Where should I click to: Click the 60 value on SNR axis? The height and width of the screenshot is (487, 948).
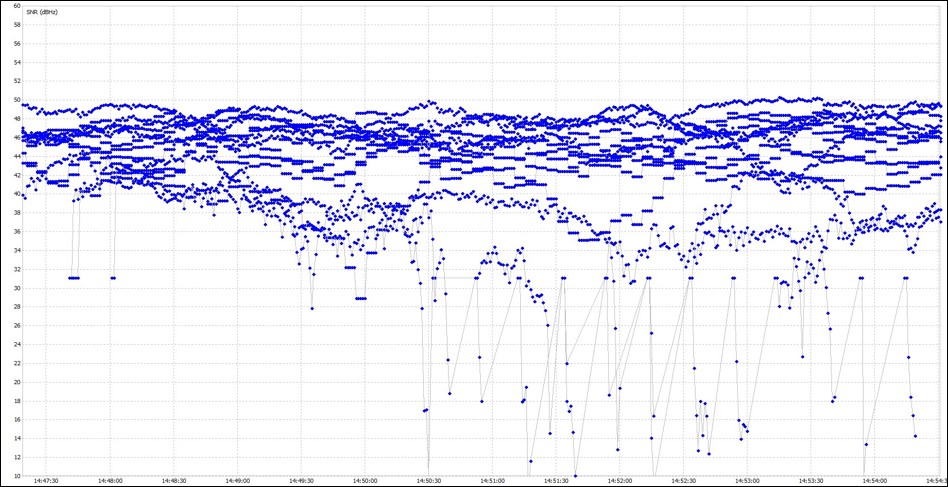pos(16,6)
